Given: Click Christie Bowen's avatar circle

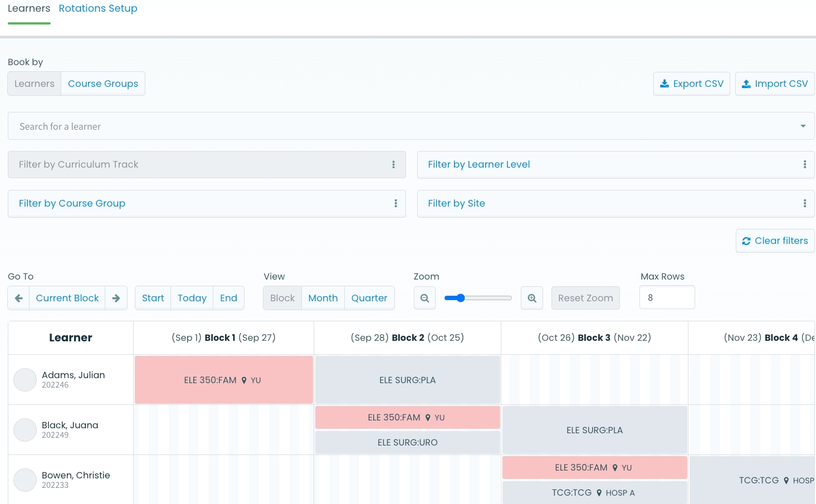Looking at the screenshot, I should click(x=25, y=480).
